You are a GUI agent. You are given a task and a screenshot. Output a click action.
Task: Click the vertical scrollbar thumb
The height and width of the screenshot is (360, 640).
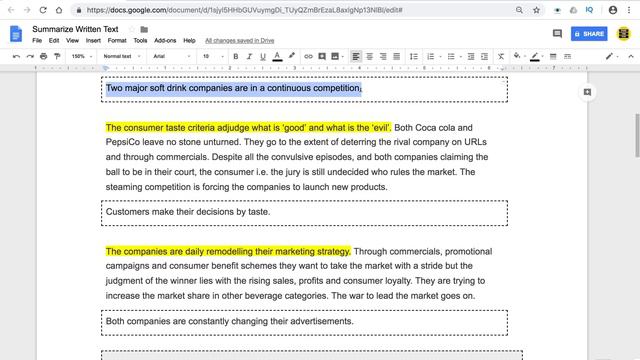[x=637, y=135]
